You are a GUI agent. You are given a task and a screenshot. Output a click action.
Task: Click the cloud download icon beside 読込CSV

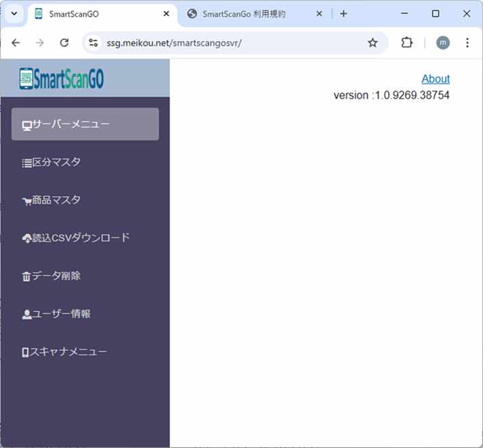(x=27, y=239)
